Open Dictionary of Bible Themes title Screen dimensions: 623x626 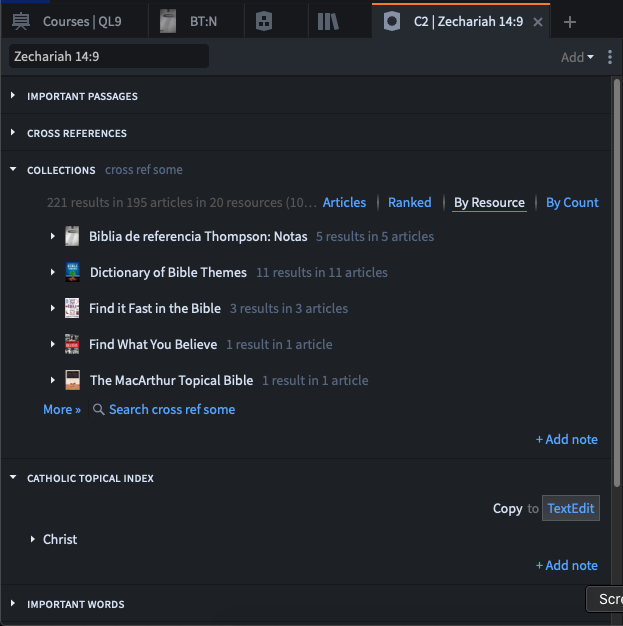click(168, 272)
